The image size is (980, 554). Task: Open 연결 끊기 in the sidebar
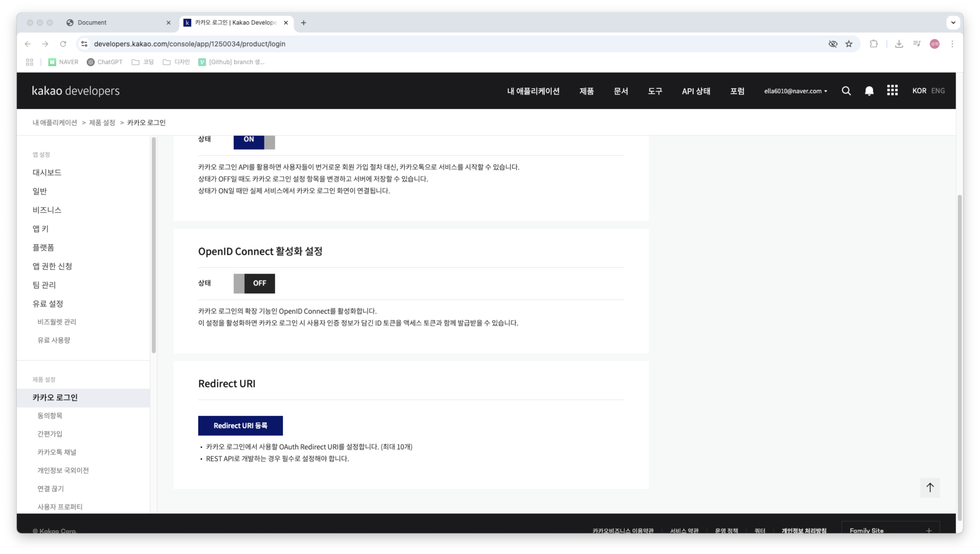51,488
